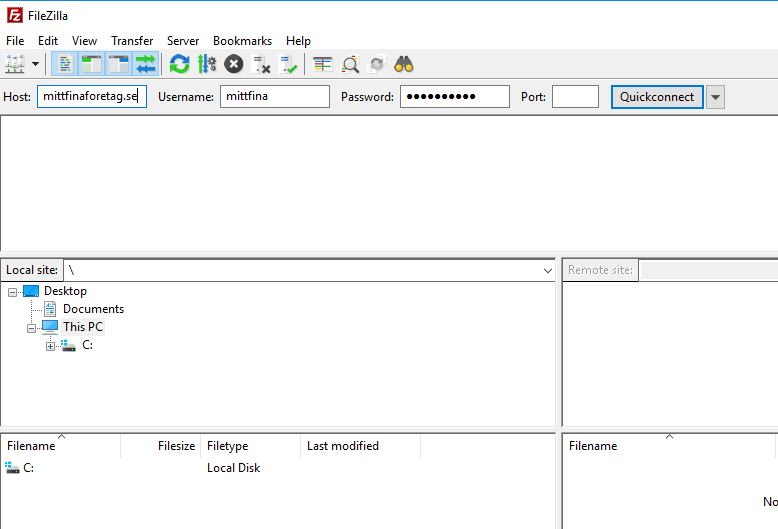Toggle remote directory tree display

tap(119, 64)
